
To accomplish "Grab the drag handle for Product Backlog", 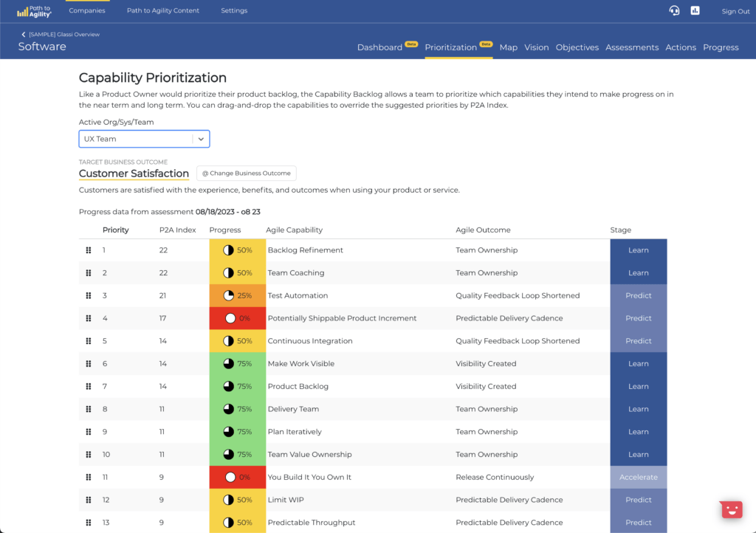I will coord(89,386).
